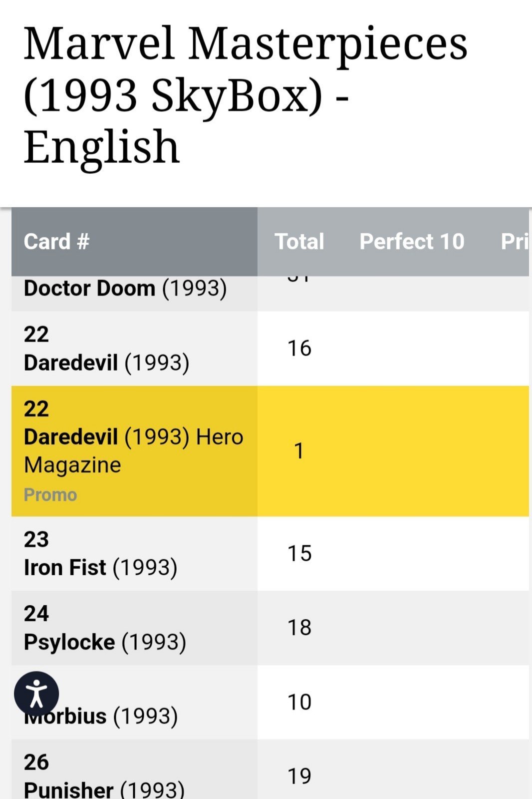Open Doctor Doom (1993) card link
Image resolution: width=532 pixels, height=799 pixels.
[125, 289]
